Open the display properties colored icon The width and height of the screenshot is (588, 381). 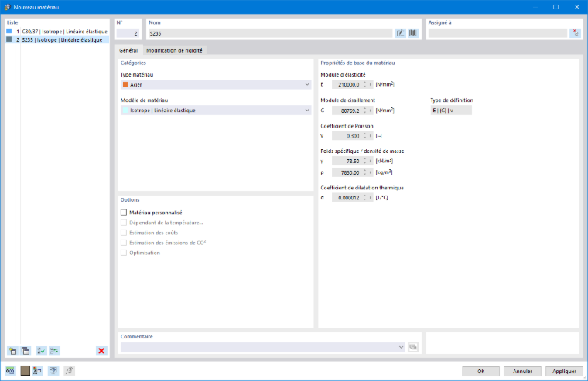pos(37,371)
